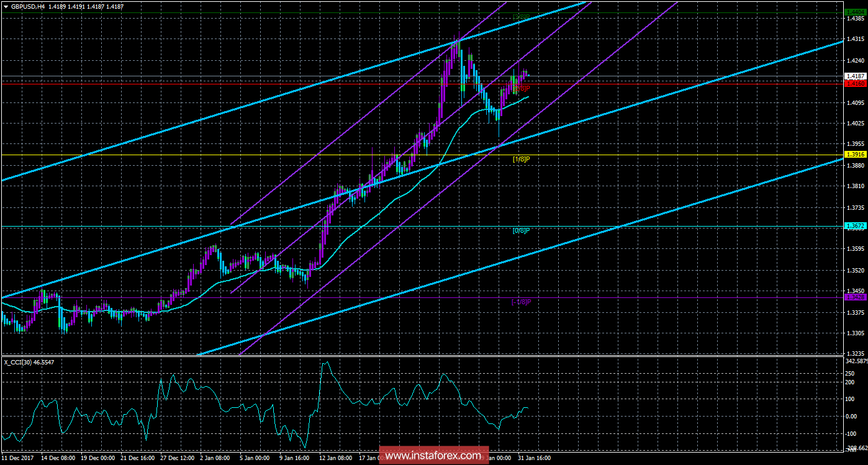868x465 pixels.
Task: Select the red (8)P pivot label
Action: pos(523,88)
